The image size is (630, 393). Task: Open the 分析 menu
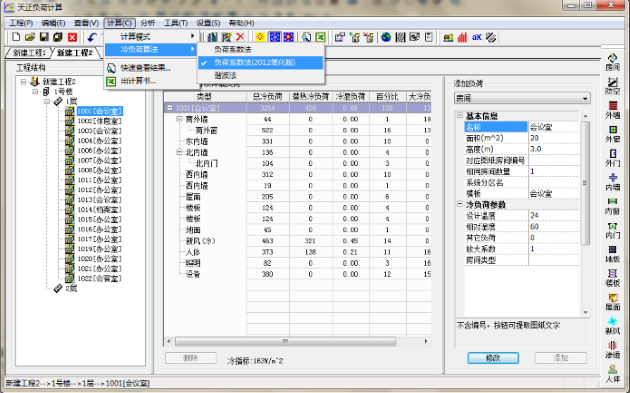click(147, 23)
